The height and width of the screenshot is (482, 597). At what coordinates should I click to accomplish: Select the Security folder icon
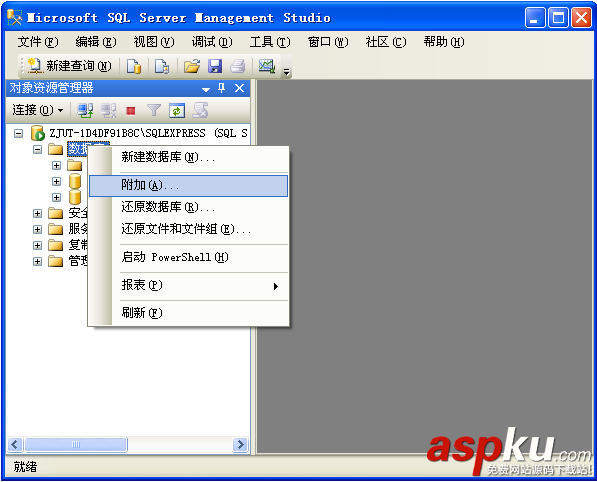pyautogui.click(x=56, y=213)
